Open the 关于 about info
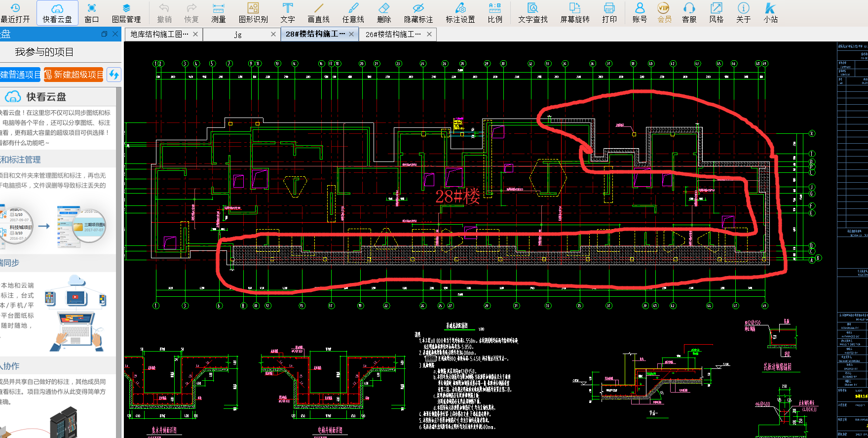The width and height of the screenshot is (868, 438). pos(744,13)
